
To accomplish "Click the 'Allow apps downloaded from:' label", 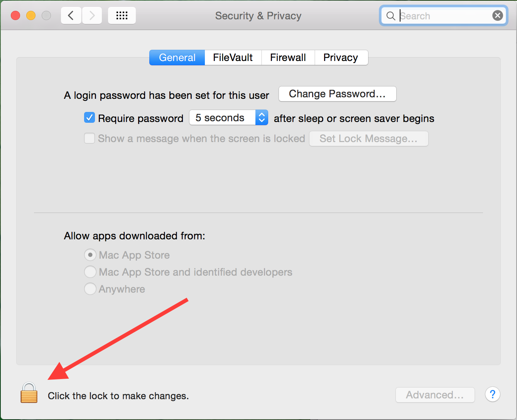I will coord(135,236).
